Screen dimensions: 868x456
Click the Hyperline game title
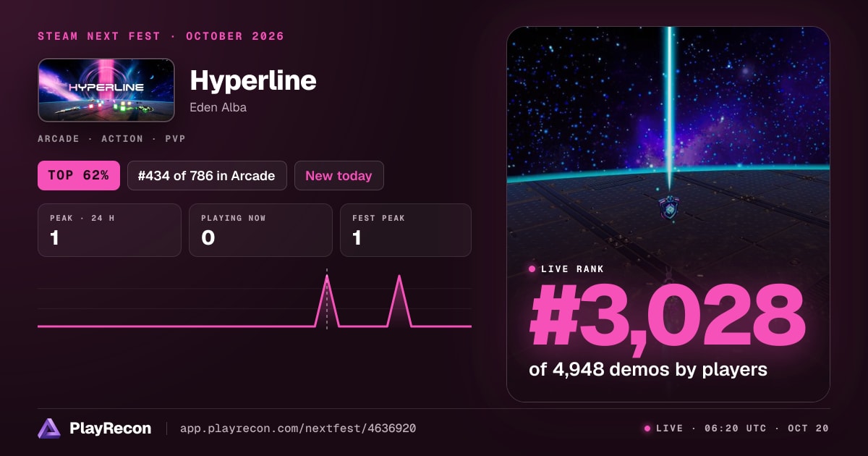pos(253,80)
